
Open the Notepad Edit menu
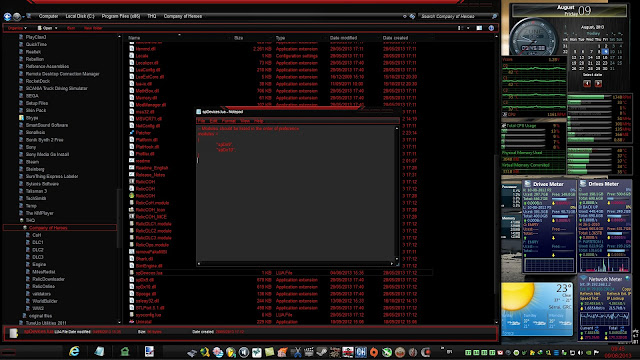[213, 121]
